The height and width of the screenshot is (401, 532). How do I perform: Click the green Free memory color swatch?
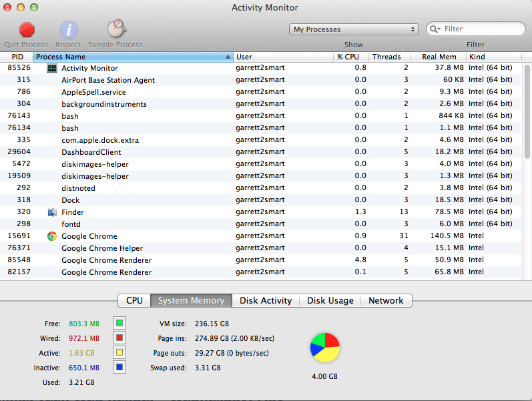coord(119,323)
